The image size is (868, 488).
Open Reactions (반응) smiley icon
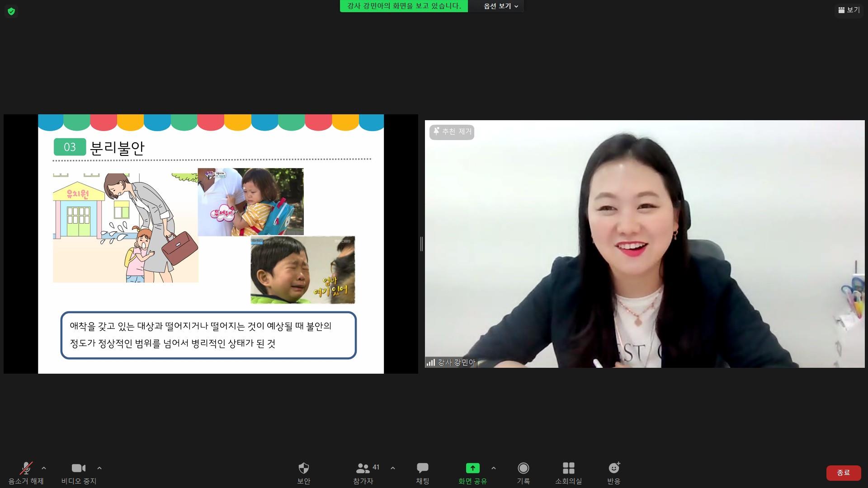pos(614,468)
